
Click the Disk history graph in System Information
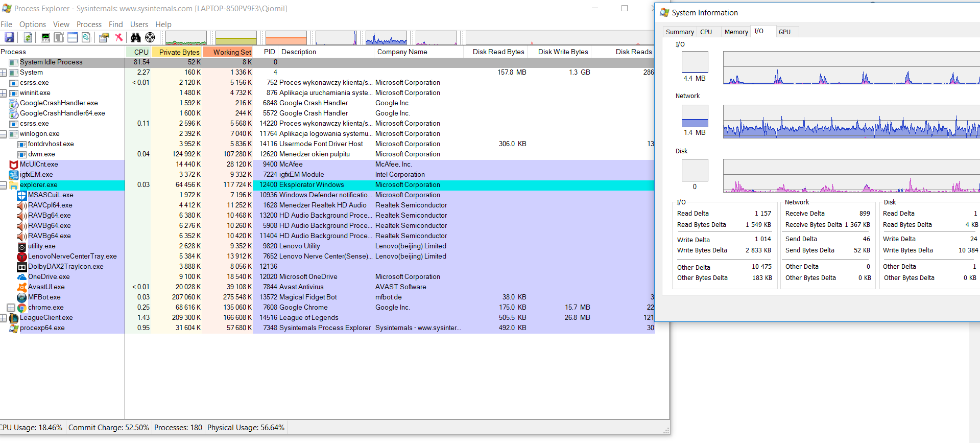pyautogui.click(x=851, y=176)
